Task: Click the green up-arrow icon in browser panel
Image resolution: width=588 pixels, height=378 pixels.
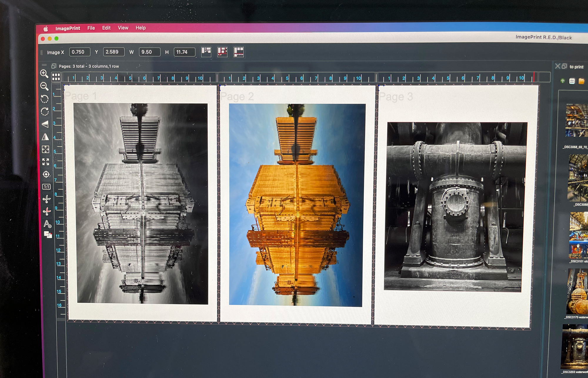Action: point(562,81)
